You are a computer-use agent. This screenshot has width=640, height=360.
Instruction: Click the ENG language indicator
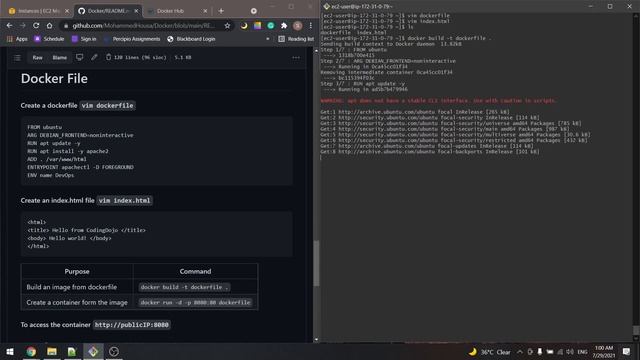[582, 352]
